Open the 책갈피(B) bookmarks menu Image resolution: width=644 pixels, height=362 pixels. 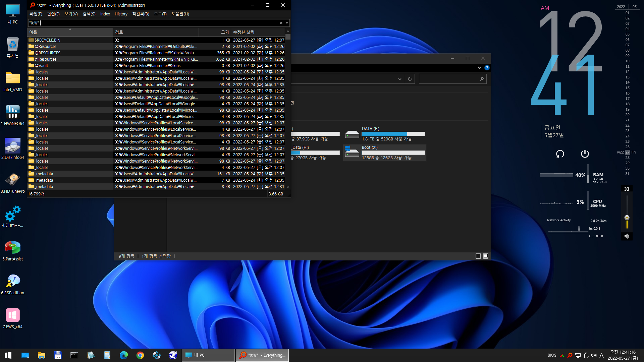click(141, 14)
